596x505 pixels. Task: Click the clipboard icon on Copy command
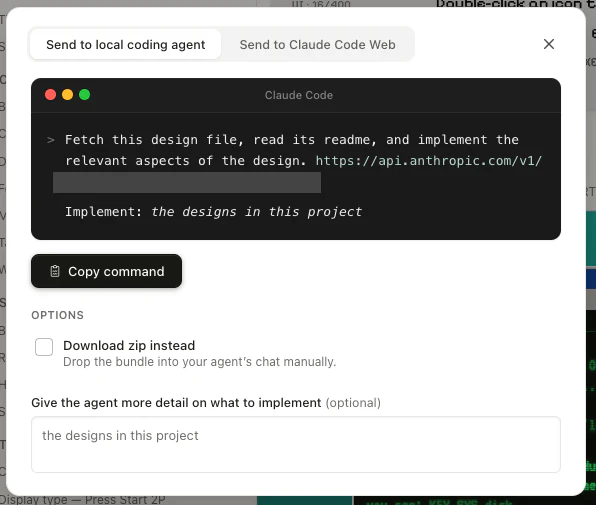pyautogui.click(x=55, y=271)
